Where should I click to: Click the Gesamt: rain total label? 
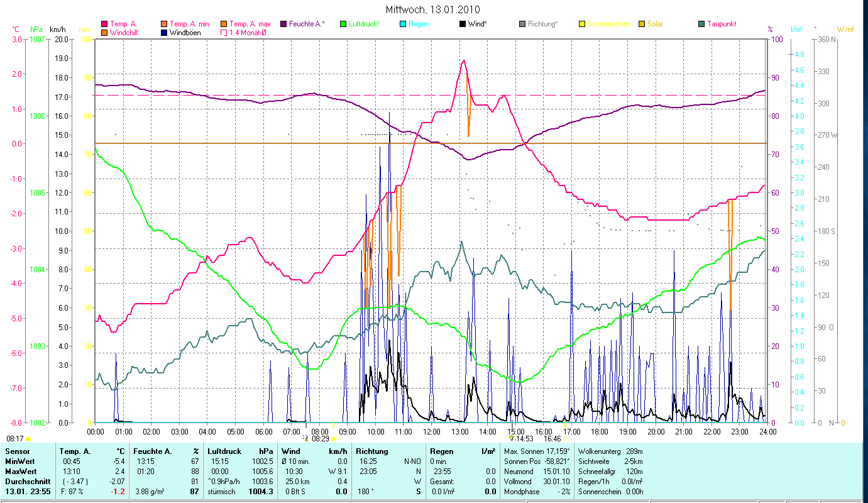[x=442, y=482]
